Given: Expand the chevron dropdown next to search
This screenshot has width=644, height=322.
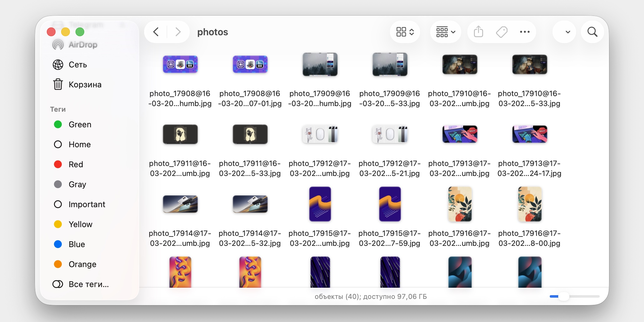Looking at the screenshot, I should 568,32.
